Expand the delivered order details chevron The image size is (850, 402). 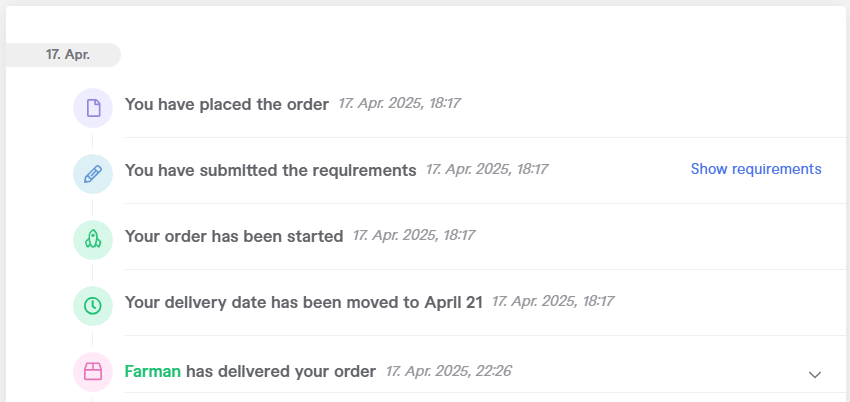pyautogui.click(x=815, y=374)
